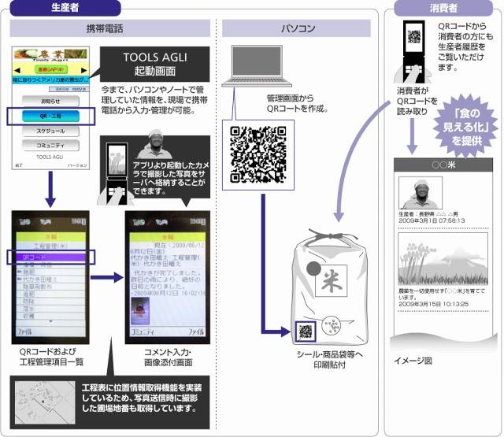
Task: Click the hand-held camera phone illustration
Action: [x=116, y=173]
